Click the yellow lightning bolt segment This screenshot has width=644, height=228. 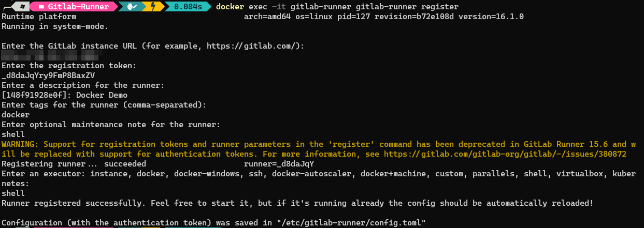pyautogui.click(x=154, y=7)
